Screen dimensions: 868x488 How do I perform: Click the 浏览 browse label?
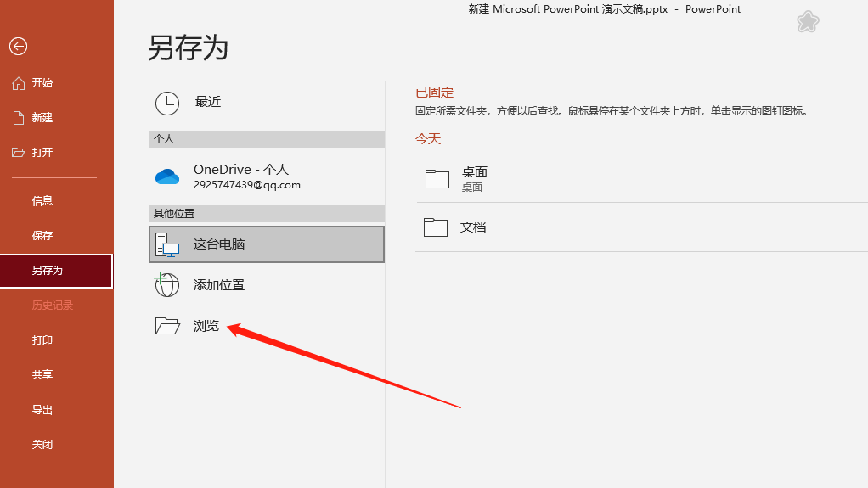click(x=206, y=326)
